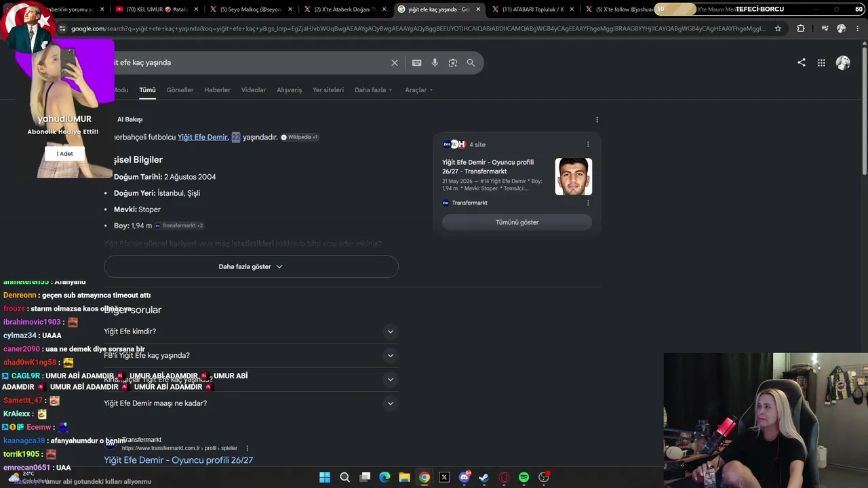Click chat username "ibrahimovic1903"

(32, 322)
